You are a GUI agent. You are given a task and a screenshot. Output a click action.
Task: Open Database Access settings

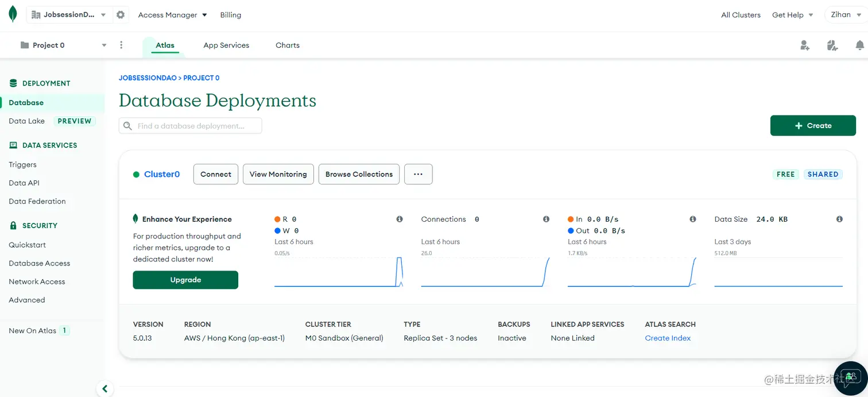pyautogui.click(x=40, y=264)
